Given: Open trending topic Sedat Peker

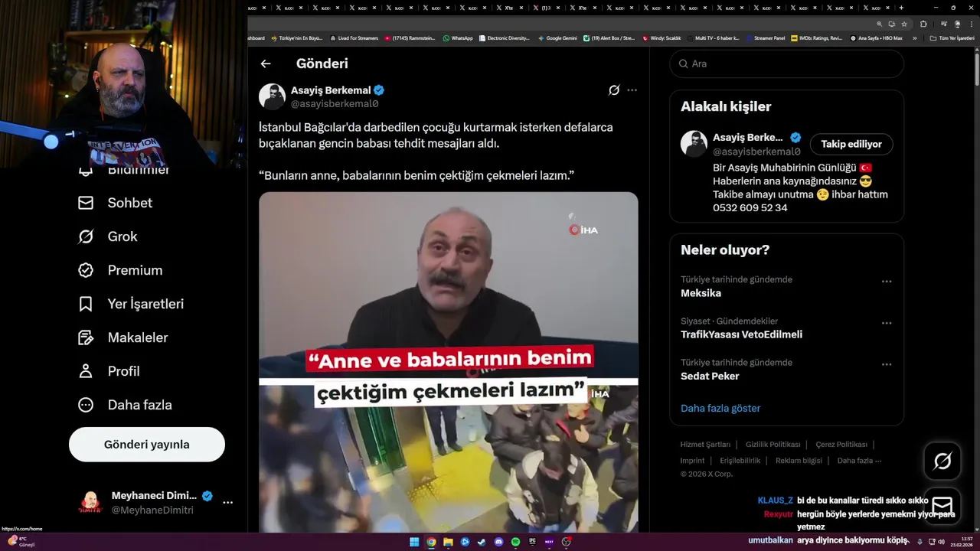Looking at the screenshot, I should click(710, 376).
